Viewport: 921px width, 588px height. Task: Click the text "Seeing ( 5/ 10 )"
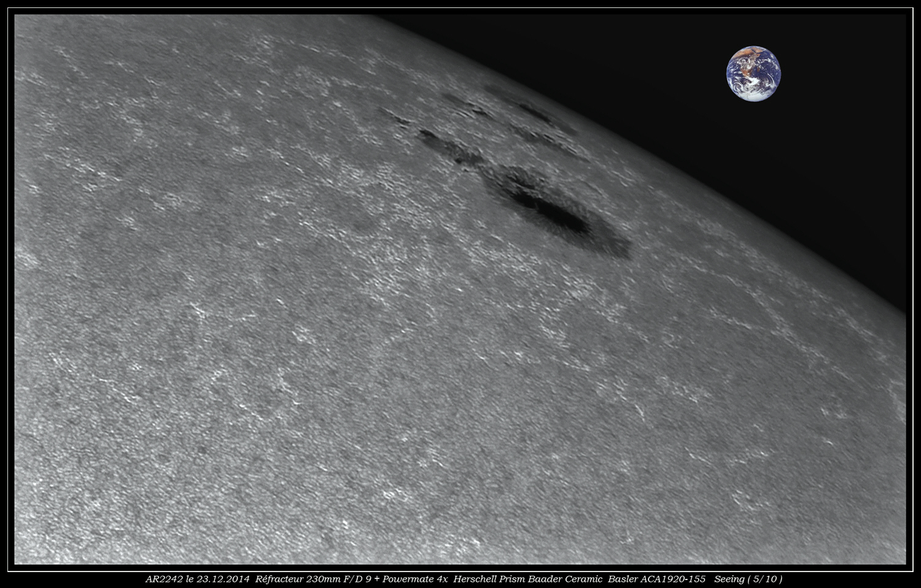point(748,579)
